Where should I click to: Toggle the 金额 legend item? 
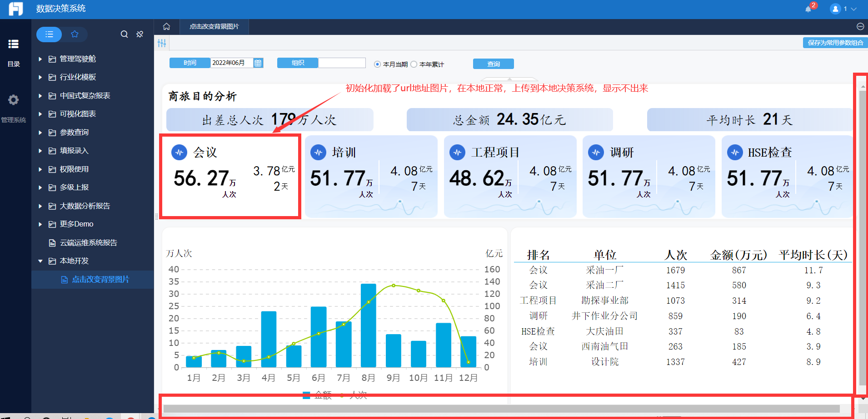tap(317, 395)
